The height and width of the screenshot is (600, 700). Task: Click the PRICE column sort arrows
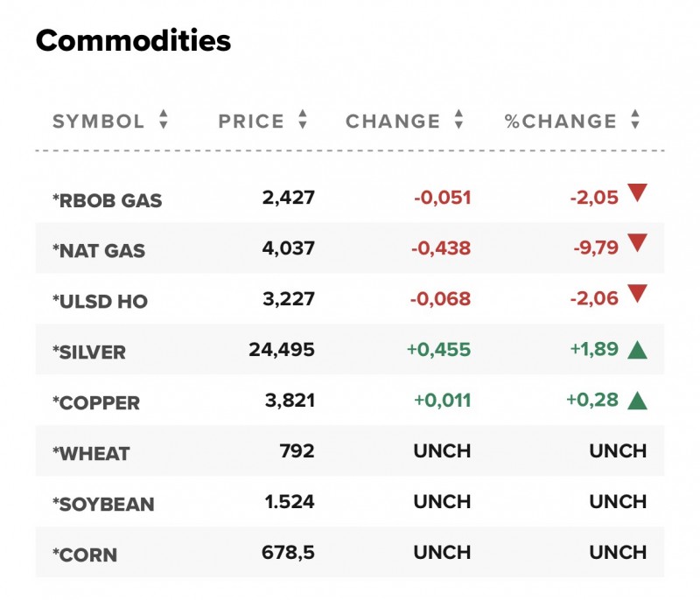click(303, 121)
